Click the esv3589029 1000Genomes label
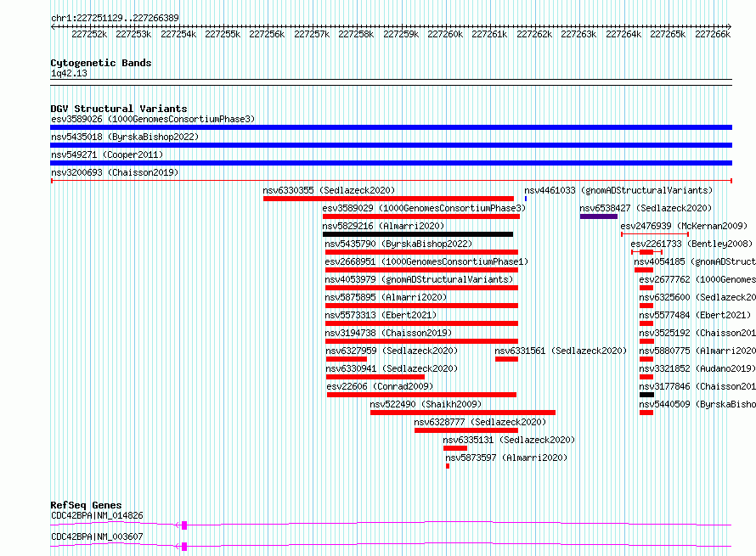Screen dimensions: 756x556 (424, 208)
